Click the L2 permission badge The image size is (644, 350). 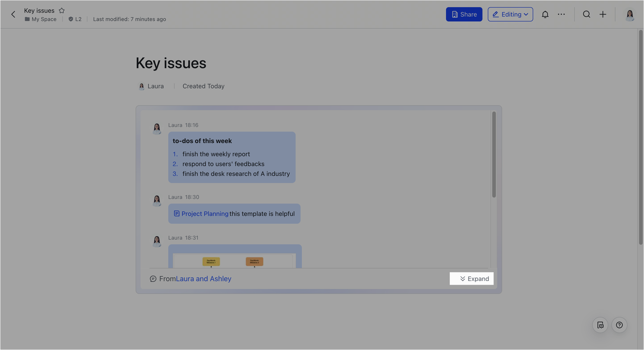[x=75, y=19]
